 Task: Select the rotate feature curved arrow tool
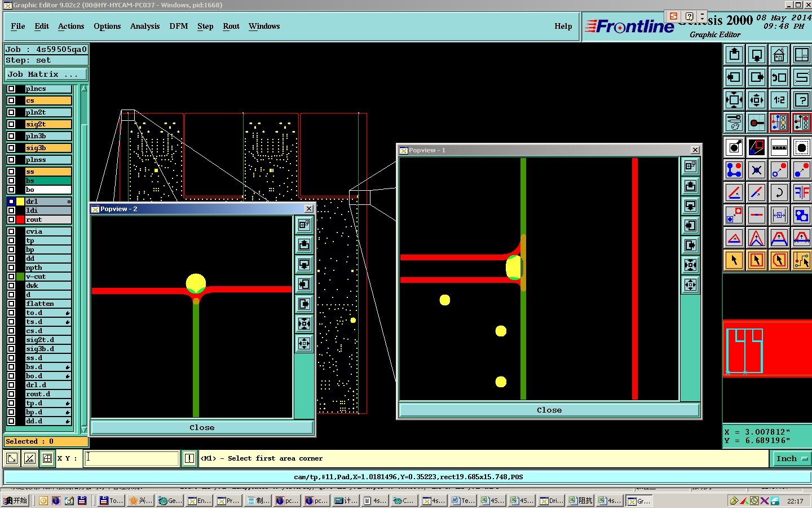click(x=779, y=192)
